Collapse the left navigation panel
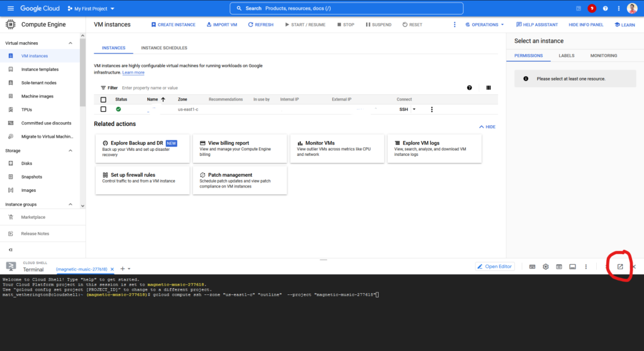The height and width of the screenshot is (351, 644). tap(11, 250)
